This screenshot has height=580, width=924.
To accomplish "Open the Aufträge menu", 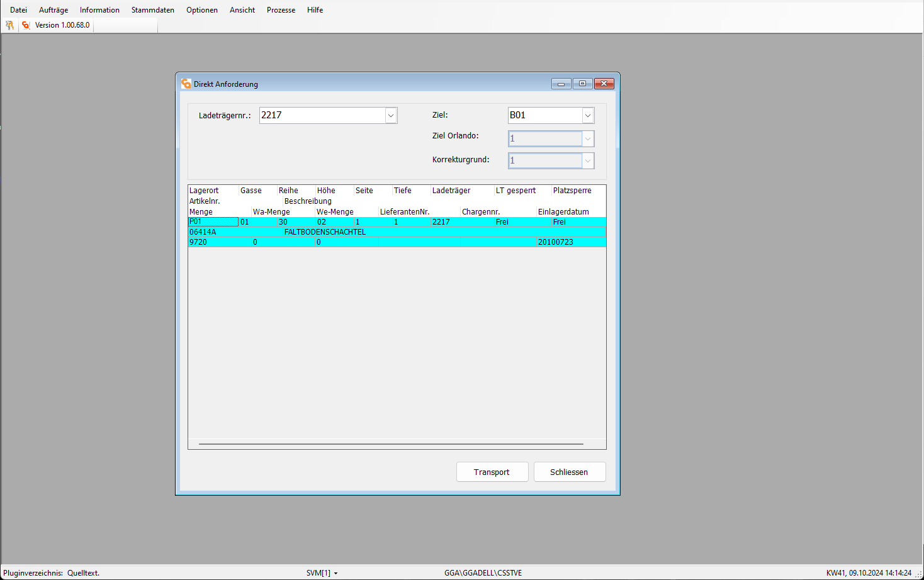I will click(x=54, y=10).
